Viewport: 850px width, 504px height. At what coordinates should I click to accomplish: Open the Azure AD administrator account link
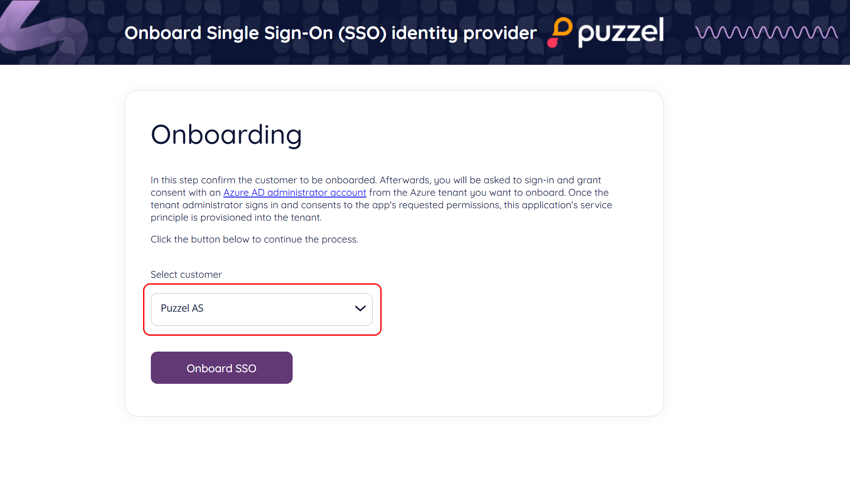295,193
